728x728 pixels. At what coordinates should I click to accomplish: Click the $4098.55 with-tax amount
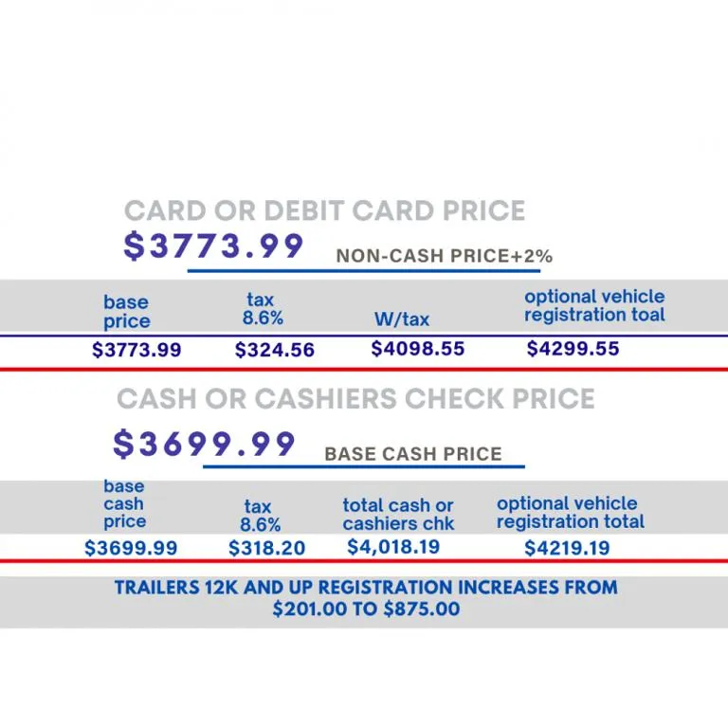(x=417, y=349)
